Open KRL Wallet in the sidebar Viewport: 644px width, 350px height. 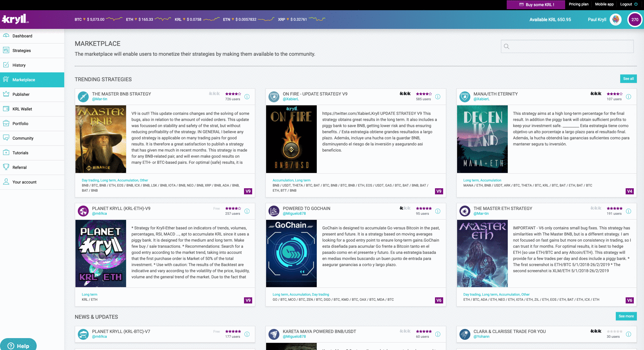(32, 109)
